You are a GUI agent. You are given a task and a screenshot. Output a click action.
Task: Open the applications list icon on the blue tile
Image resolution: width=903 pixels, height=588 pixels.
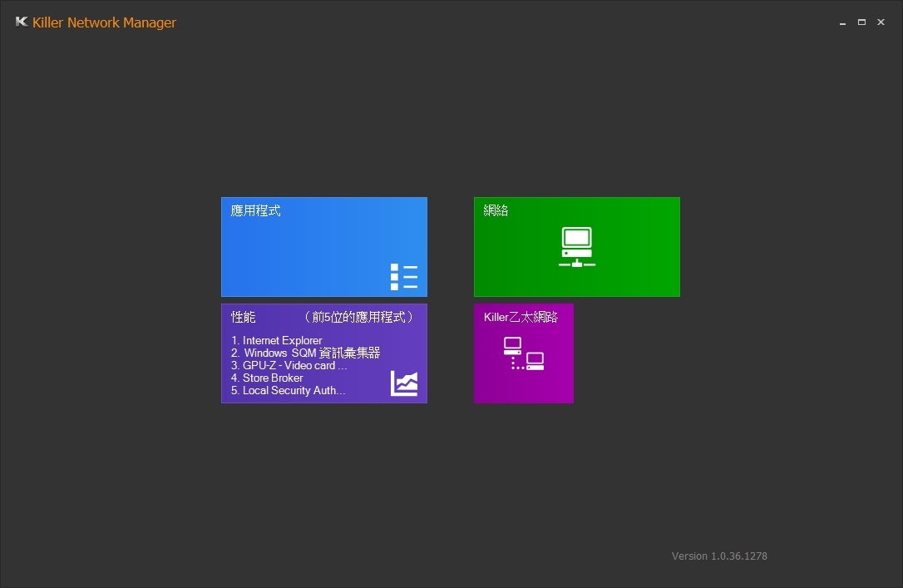click(404, 276)
